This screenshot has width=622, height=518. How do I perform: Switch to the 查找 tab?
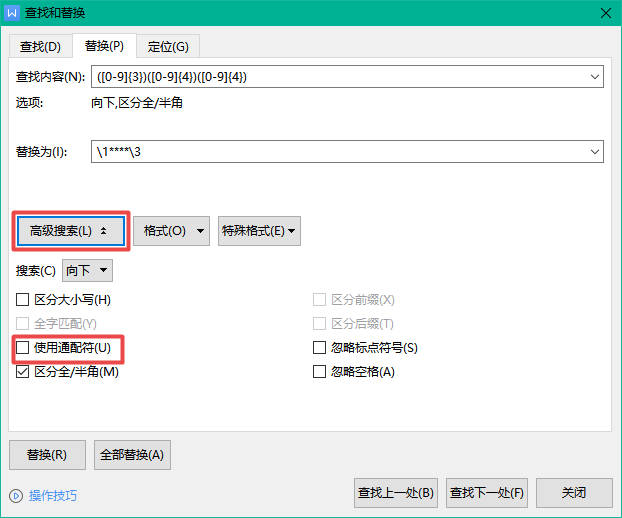point(40,47)
